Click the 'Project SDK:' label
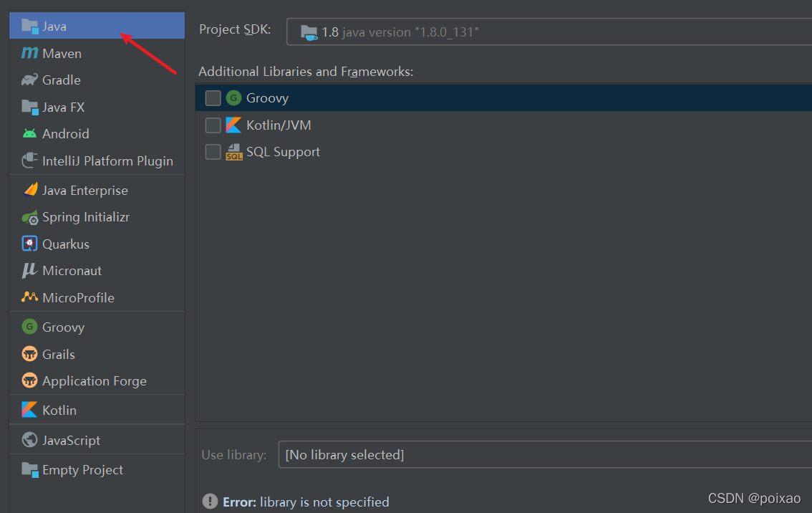The height and width of the screenshot is (513, 812). pyautogui.click(x=235, y=29)
